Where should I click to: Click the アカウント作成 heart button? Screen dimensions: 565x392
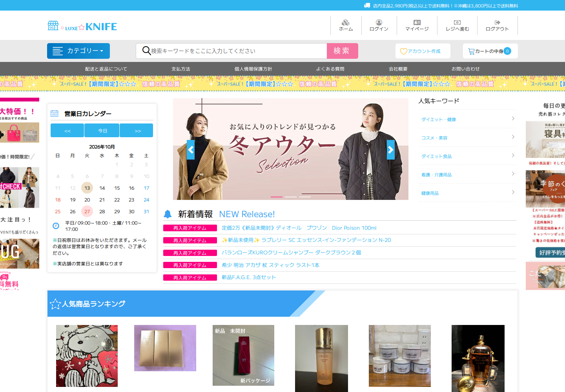pyautogui.click(x=423, y=51)
